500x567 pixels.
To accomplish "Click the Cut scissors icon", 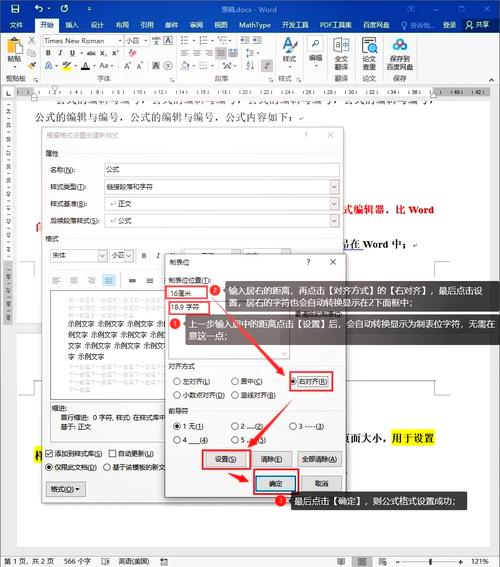I will (x=32, y=40).
